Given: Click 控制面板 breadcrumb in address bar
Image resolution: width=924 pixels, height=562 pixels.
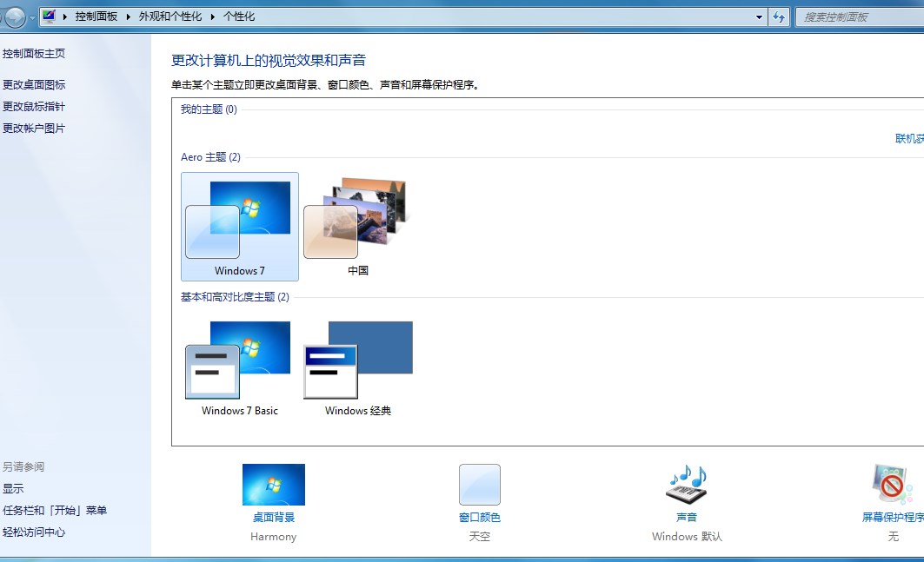Looking at the screenshot, I should (x=96, y=17).
